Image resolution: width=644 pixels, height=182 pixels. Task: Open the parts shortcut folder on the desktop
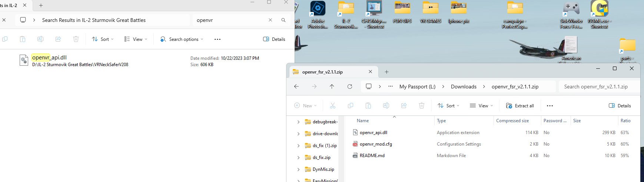point(627,49)
